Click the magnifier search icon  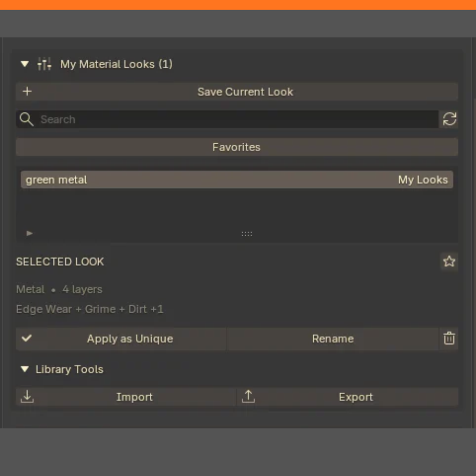click(x=26, y=119)
